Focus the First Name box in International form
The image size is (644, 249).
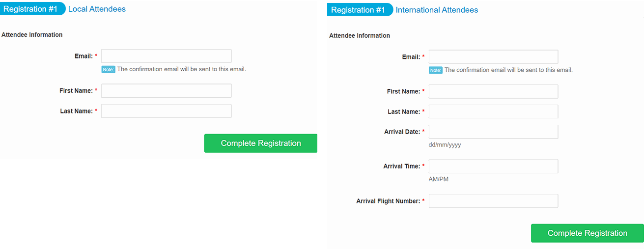493,91
